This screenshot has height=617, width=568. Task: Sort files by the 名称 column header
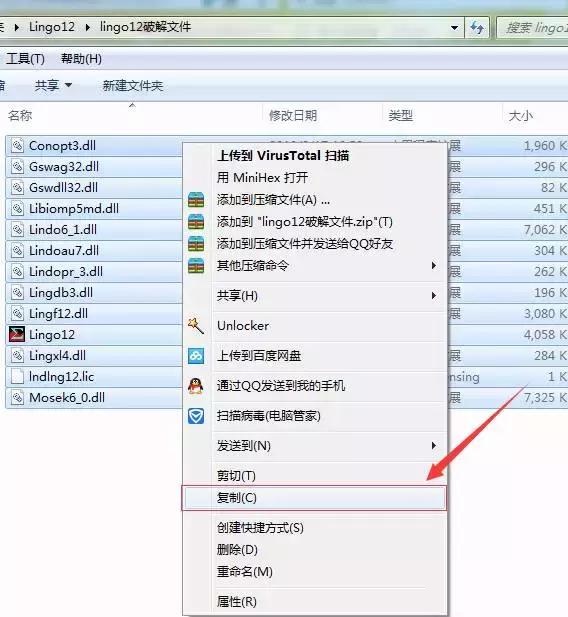click(x=20, y=115)
